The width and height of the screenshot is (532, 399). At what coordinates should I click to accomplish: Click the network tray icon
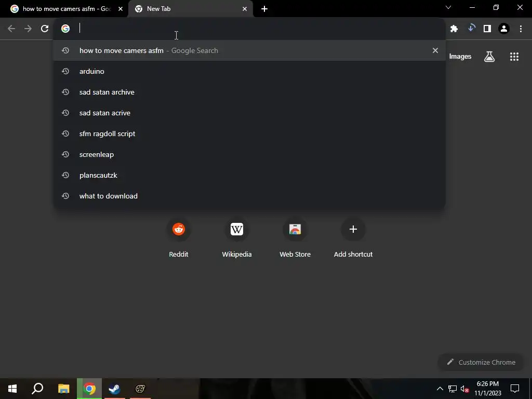point(453,389)
